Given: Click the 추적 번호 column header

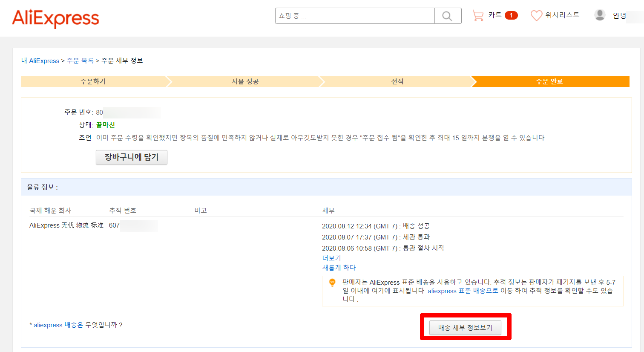Looking at the screenshot, I should tap(123, 211).
